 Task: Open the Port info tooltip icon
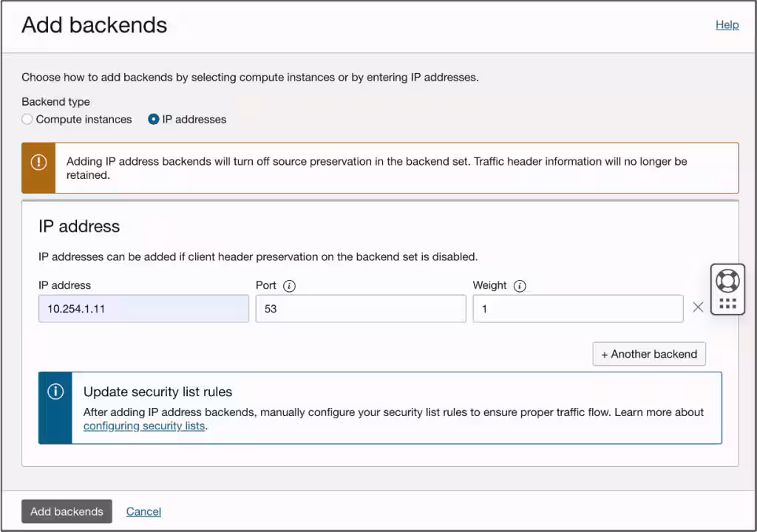[x=289, y=286]
